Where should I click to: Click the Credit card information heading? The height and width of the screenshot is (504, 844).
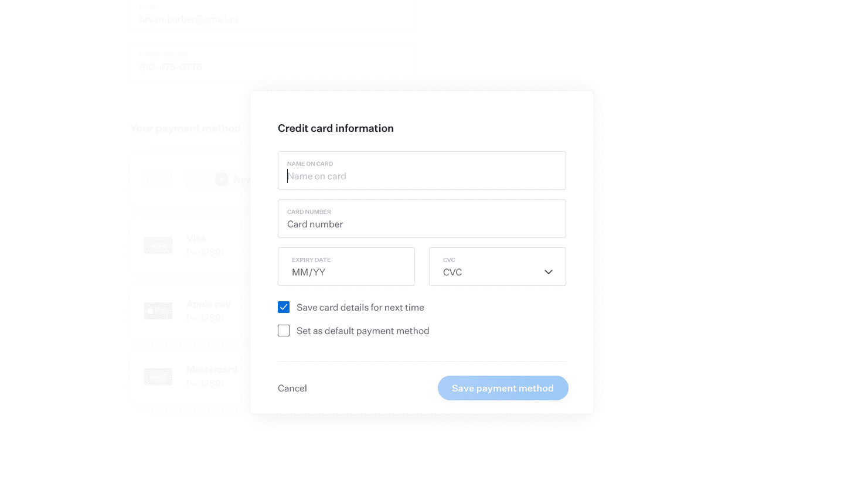(336, 128)
